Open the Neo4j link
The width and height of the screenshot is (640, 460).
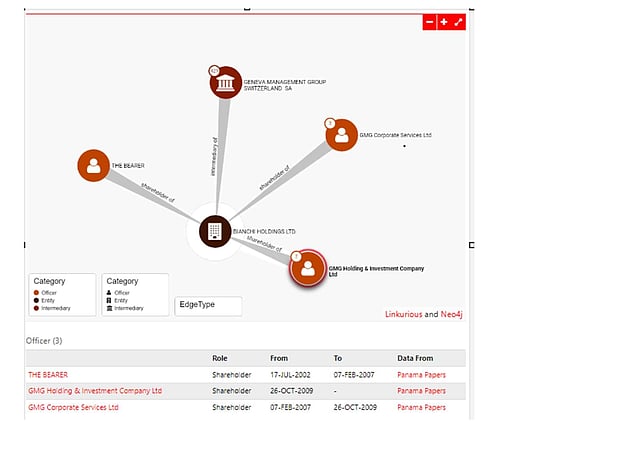point(451,314)
